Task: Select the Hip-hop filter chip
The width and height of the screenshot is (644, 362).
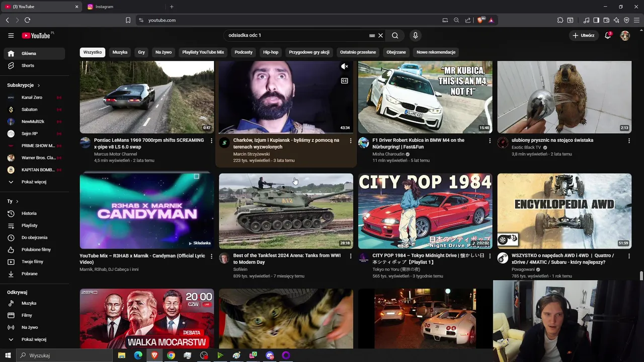Action: click(271, 52)
